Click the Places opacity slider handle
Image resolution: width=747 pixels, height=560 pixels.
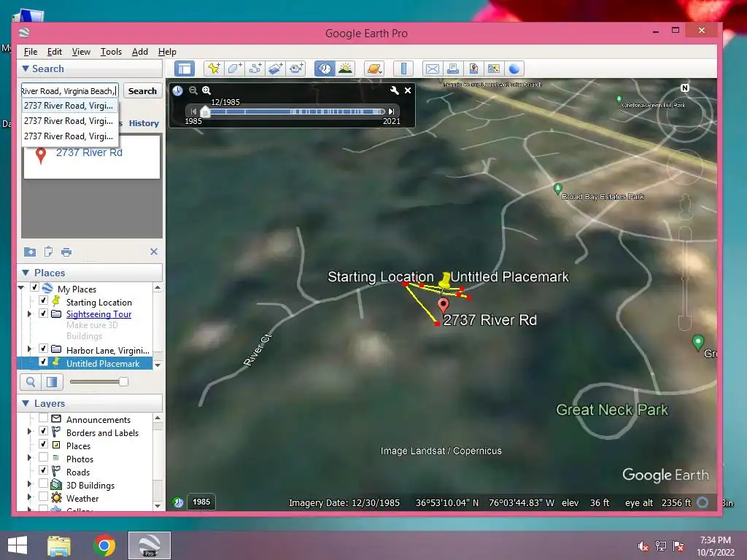click(x=123, y=381)
